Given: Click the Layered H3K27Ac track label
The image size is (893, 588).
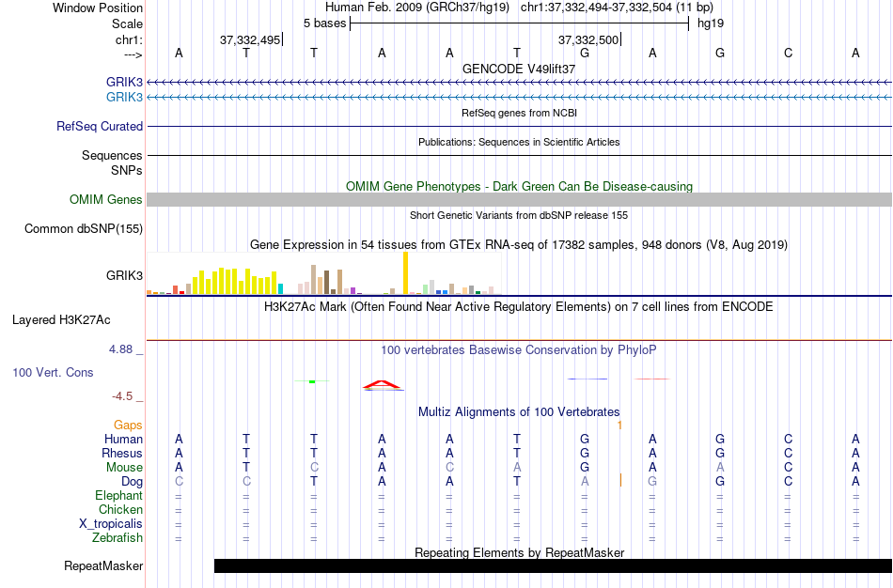Looking at the screenshot, I should 61,320.
